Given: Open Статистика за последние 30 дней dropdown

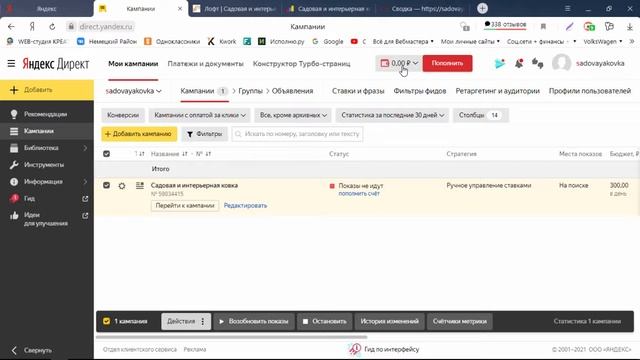Looking at the screenshot, I should 392,115.
